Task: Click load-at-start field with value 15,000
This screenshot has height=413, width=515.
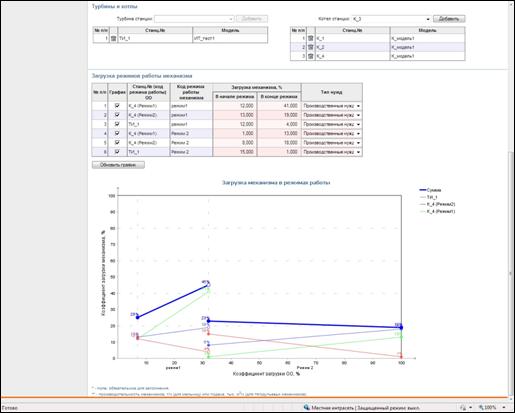Action: 235,152
